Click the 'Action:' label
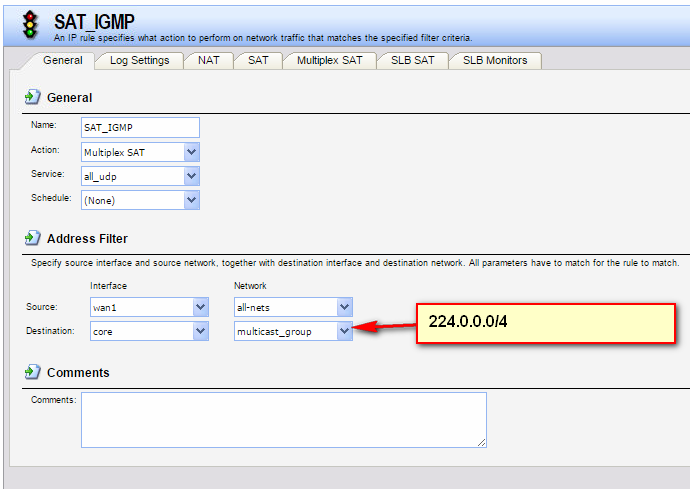The image size is (690, 489). [x=45, y=150]
